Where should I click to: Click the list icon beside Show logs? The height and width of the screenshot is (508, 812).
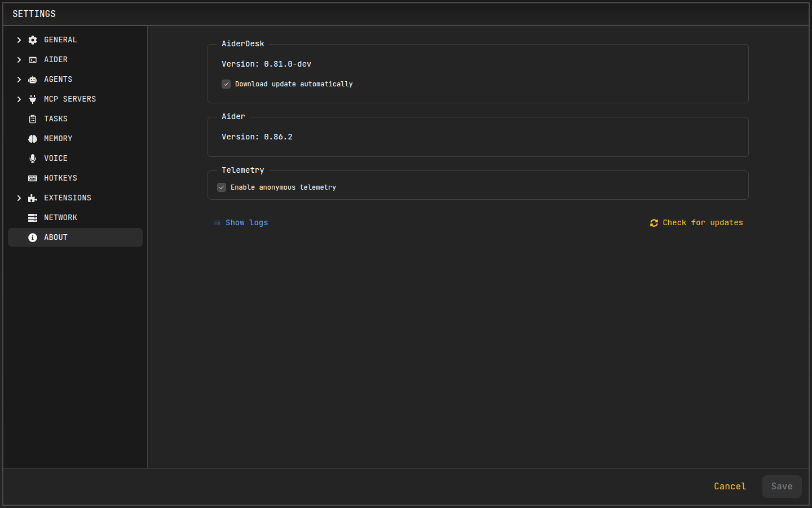(x=217, y=223)
